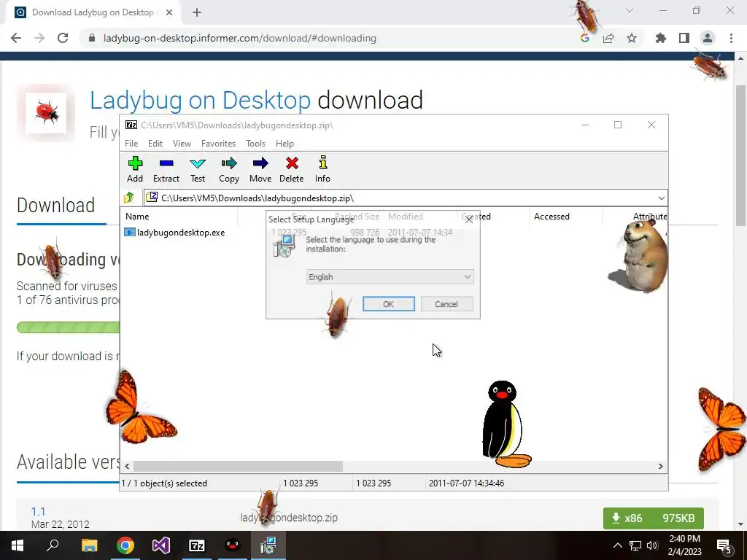The width and height of the screenshot is (747, 560).
Task: Click the green x86 975KB download button
Action: [x=653, y=518]
